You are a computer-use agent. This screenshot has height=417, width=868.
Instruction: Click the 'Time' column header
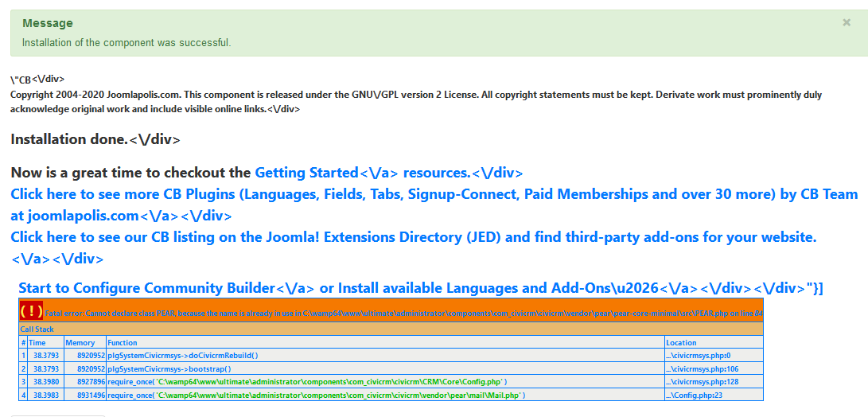[x=45, y=343]
